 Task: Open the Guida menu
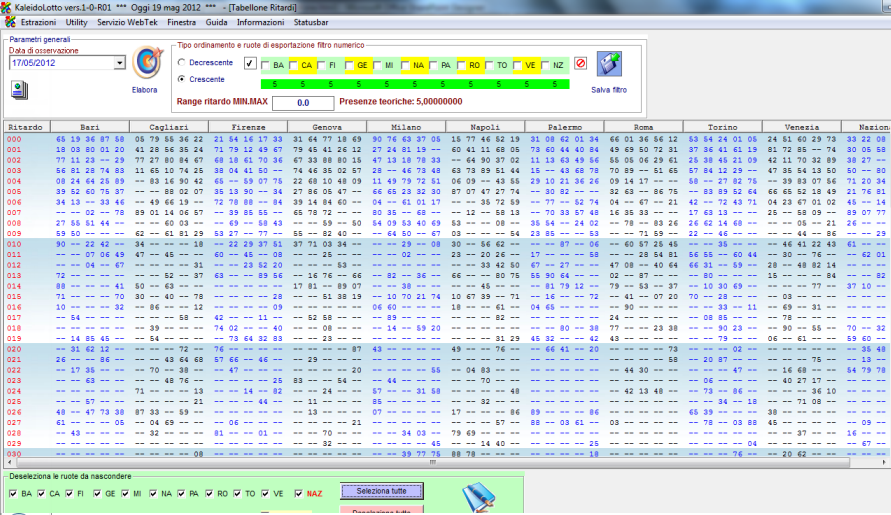coord(216,22)
